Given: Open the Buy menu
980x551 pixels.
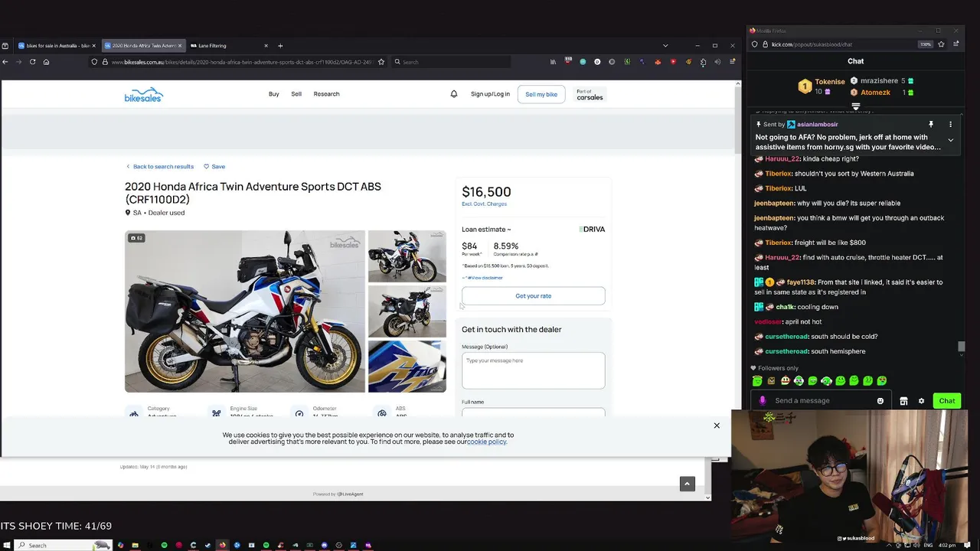Looking at the screenshot, I should coord(274,94).
